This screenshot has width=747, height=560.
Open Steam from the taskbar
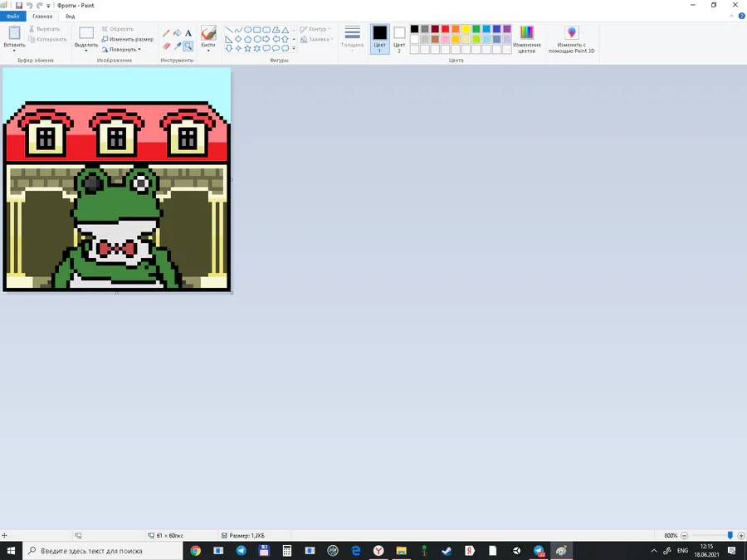coord(447,551)
